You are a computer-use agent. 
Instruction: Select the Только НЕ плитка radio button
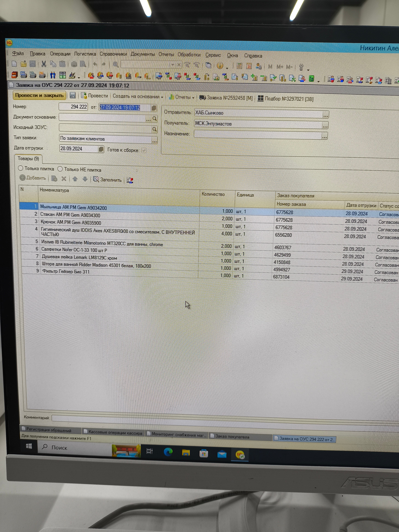tap(60, 169)
